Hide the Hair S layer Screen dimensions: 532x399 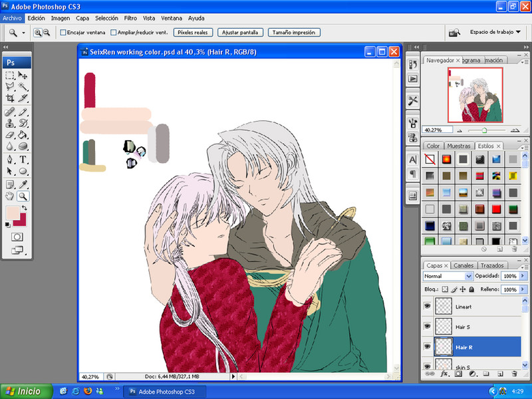(x=428, y=327)
